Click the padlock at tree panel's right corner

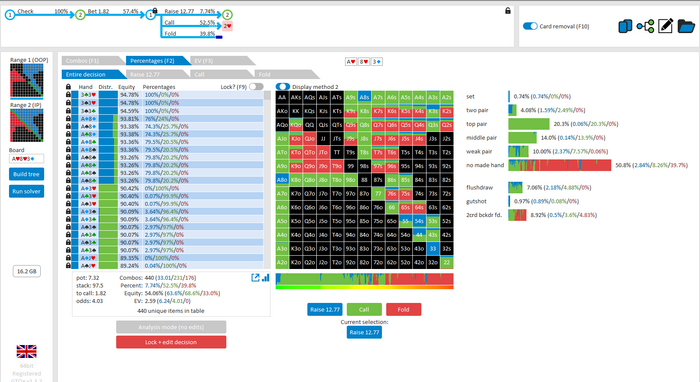[508, 11]
